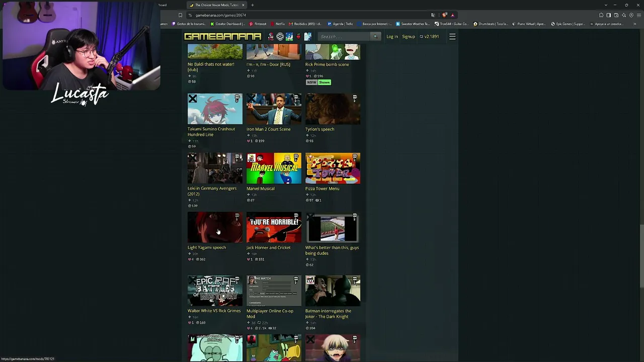644x362 pixels.
Task: Click the Signup link
Action: [x=409, y=37]
